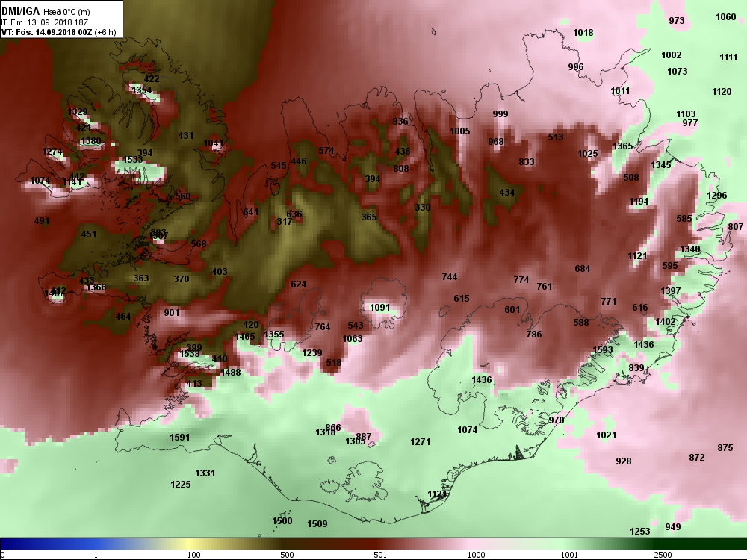Click the value 1397
747x560 pixels.
click(x=671, y=291)
